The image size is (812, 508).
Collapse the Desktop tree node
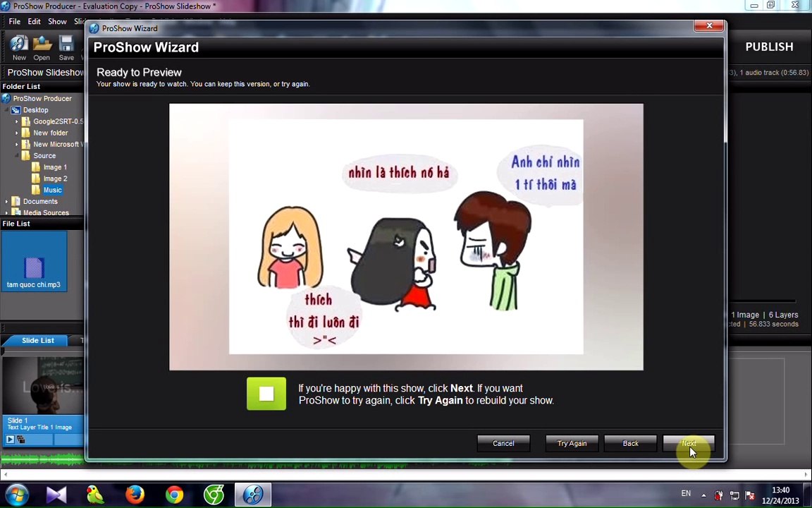coord(6,110)
